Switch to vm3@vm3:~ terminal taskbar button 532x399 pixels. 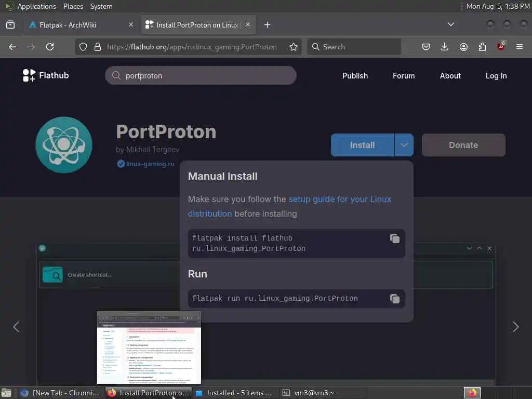click(323, 393)
